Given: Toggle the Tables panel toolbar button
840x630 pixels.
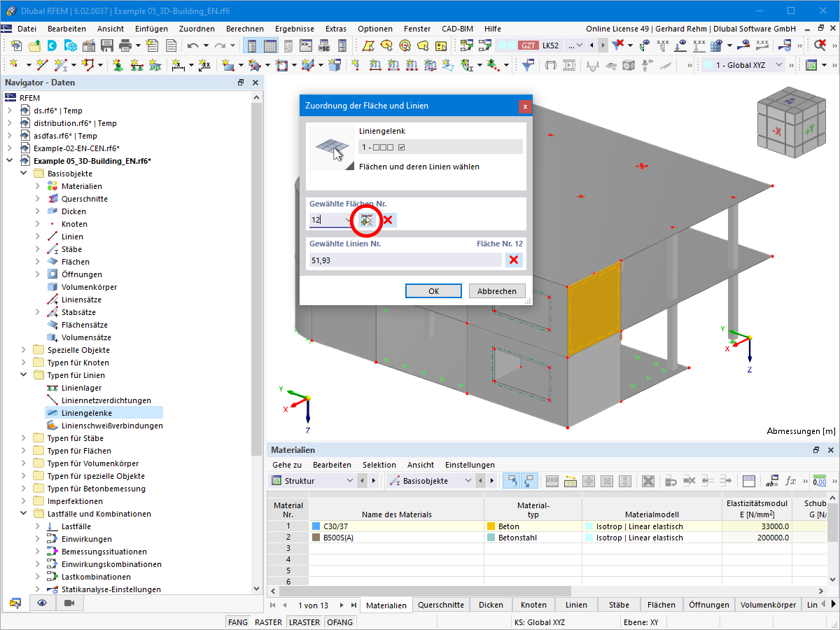Looking at the screenshot, I should point(269,45).
